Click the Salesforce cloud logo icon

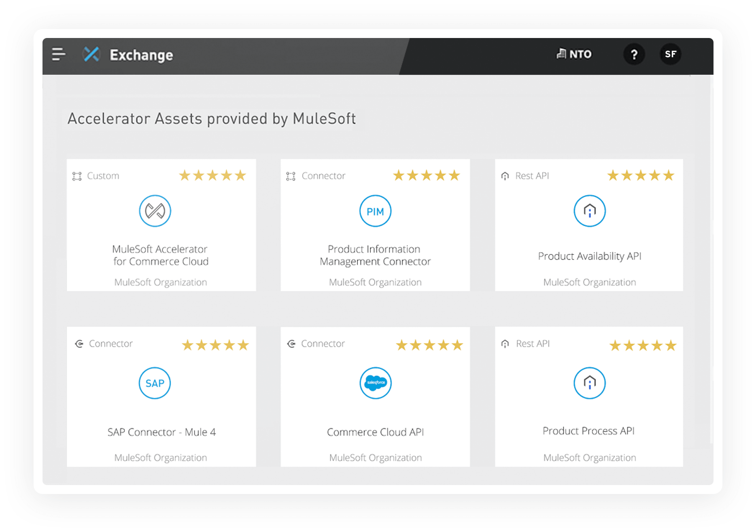click(376, 383)
